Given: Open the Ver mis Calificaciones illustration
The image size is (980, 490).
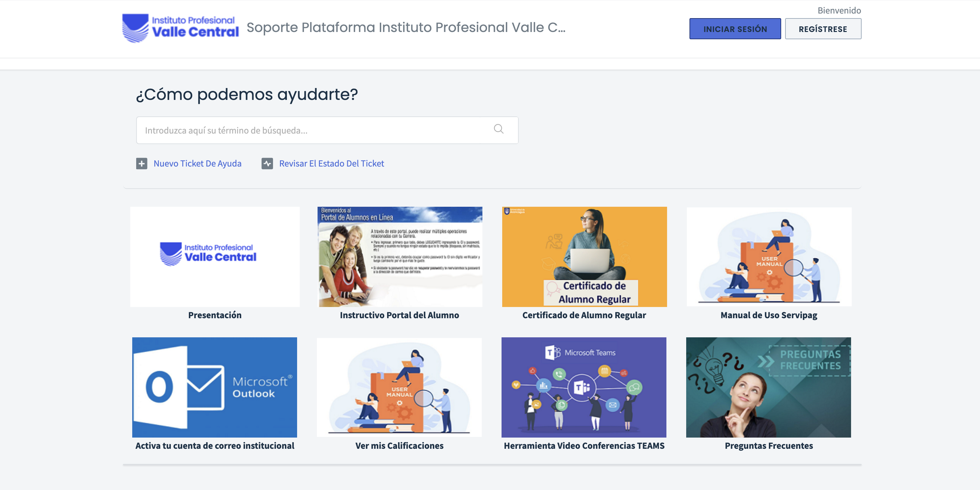Looking at the screenshot, I should (399, 387).
